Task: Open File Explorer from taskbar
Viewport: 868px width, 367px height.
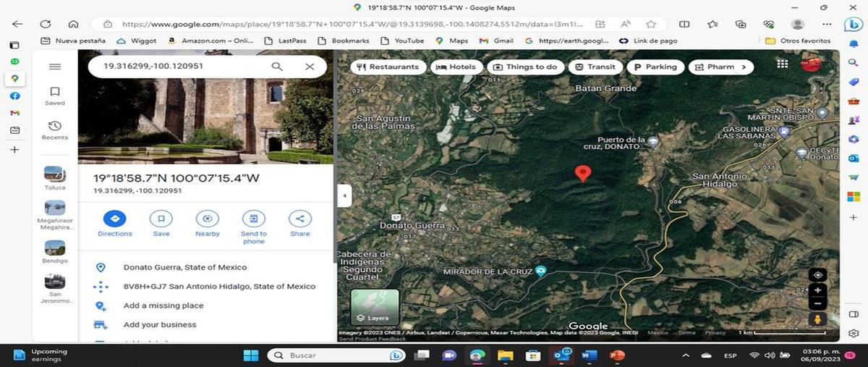Action: 505,355
